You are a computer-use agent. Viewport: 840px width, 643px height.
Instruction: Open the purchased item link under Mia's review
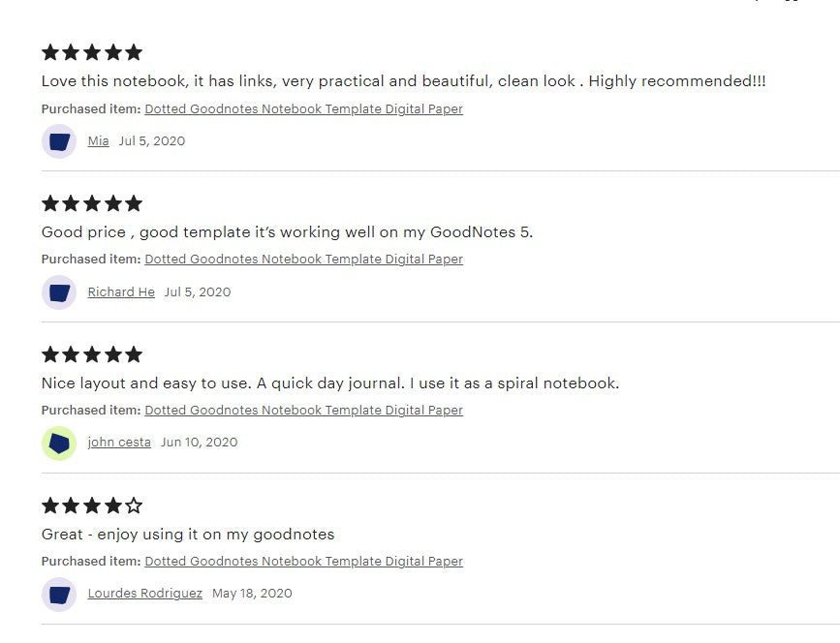point(303,108)
